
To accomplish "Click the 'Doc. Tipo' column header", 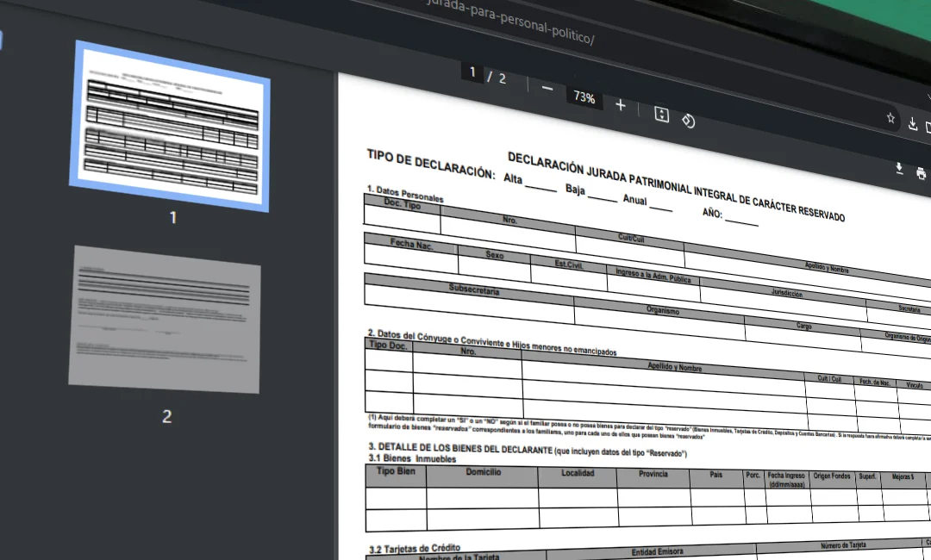I will 402,203.
